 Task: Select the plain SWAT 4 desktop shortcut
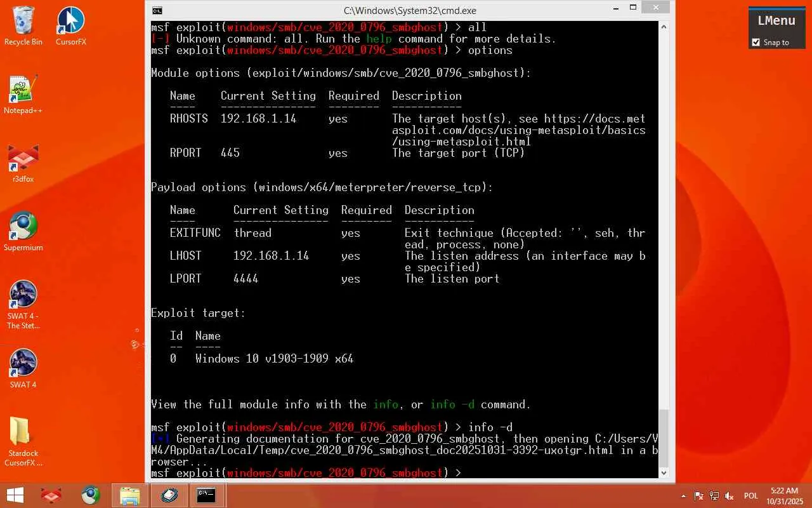tap(23, 369)
